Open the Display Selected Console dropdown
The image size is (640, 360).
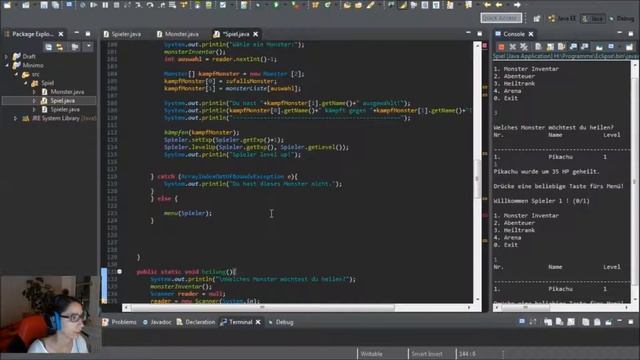point(620,47)
